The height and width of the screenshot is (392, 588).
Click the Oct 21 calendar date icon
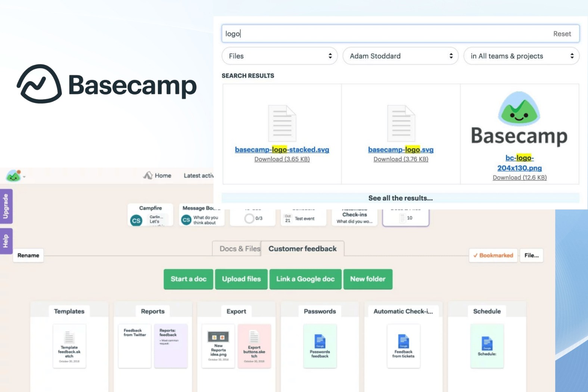tap(287, 218)
